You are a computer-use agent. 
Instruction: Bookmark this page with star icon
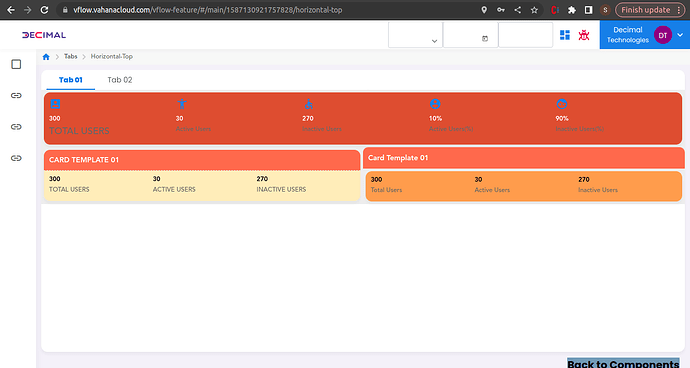pos(534,10)
